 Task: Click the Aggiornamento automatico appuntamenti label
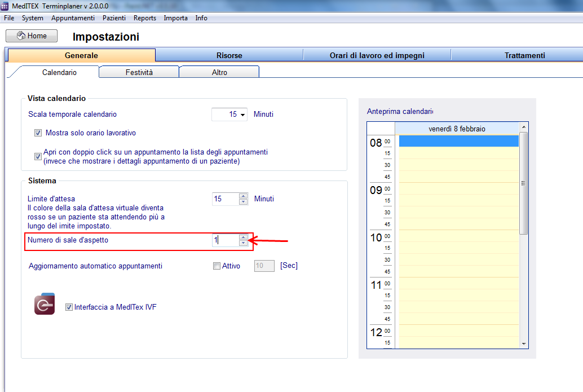click(x=95, y=266)
